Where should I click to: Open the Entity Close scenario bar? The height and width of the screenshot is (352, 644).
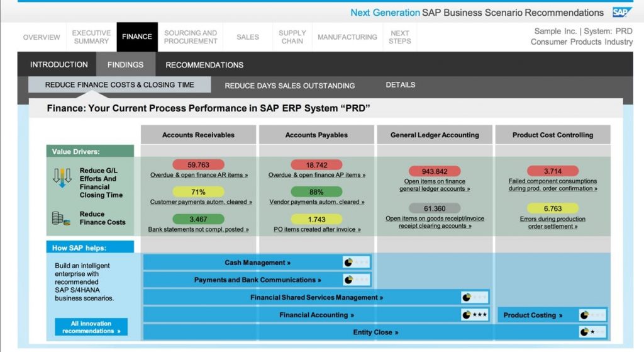pyautogui.click(x=375, y=332)
